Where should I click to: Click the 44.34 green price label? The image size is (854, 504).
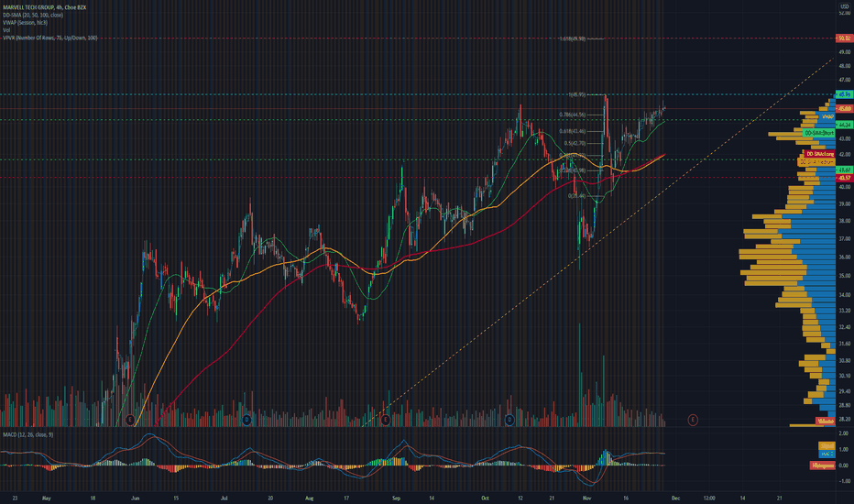click(x=844, y=125)
